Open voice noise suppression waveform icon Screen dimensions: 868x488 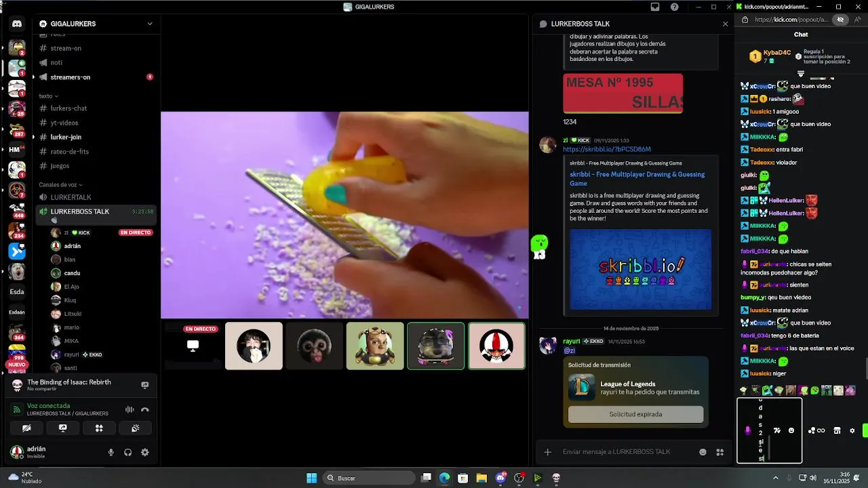pyautogui.click(x=130, y=410)
